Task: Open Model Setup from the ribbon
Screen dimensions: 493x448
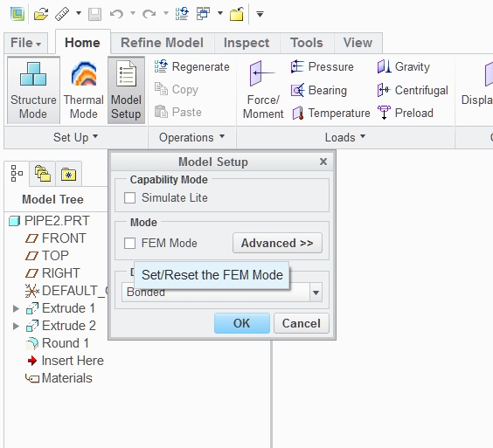Action: tap(126, 91)
